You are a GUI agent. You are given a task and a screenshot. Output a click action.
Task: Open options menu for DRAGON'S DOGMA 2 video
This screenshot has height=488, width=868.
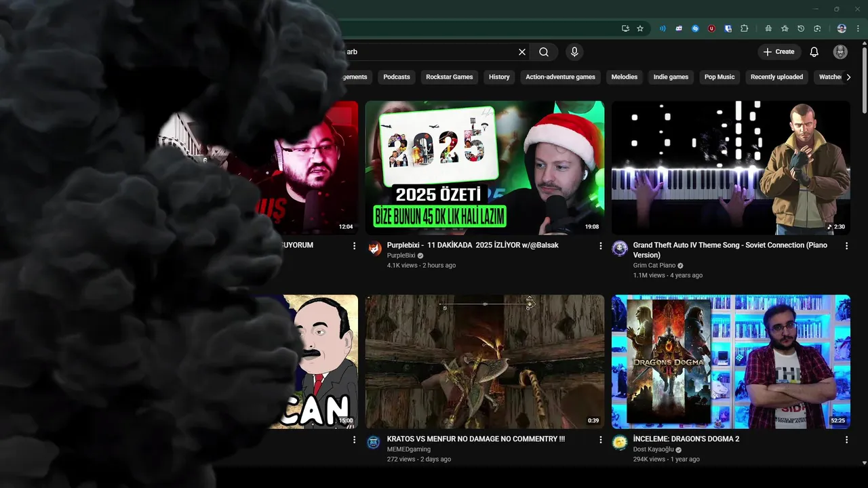coord(846,440)
